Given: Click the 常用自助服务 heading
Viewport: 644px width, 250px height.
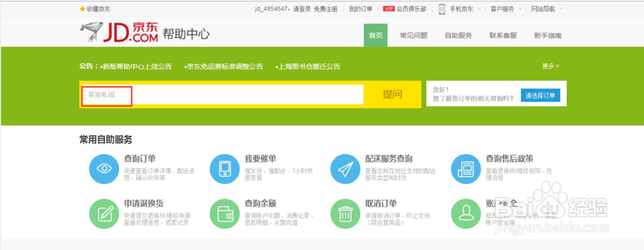Looking at the screenshot, I should 106,139.
